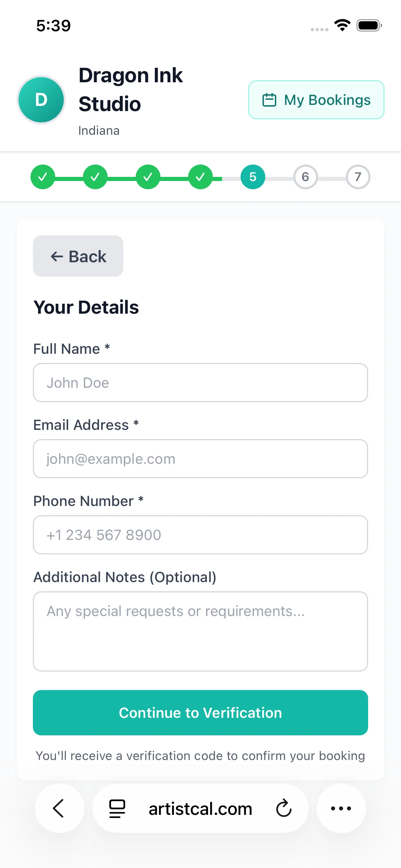
Task: Tap the Email Address field
Action: click(x=200, y=459)
